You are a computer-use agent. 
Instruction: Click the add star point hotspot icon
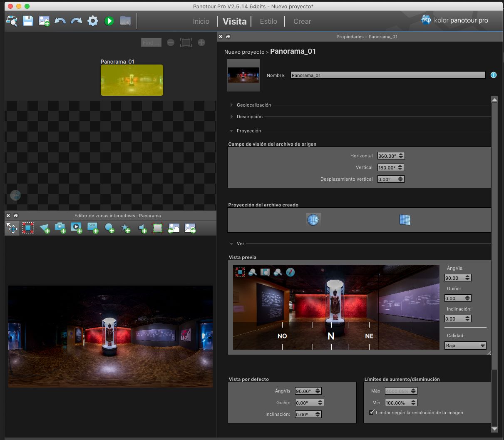pos(125,228)
